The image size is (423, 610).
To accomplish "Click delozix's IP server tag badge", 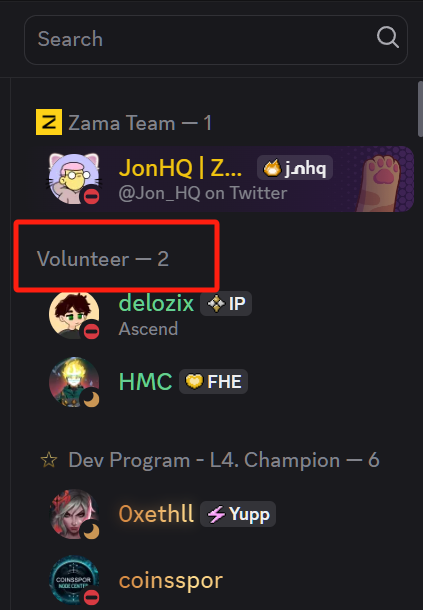I will pos(226,303).
